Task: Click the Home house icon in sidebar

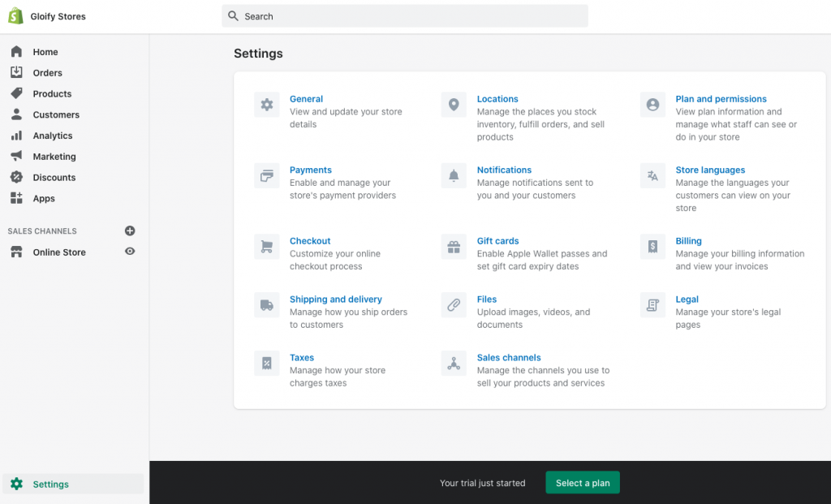Action: point(16,51)
